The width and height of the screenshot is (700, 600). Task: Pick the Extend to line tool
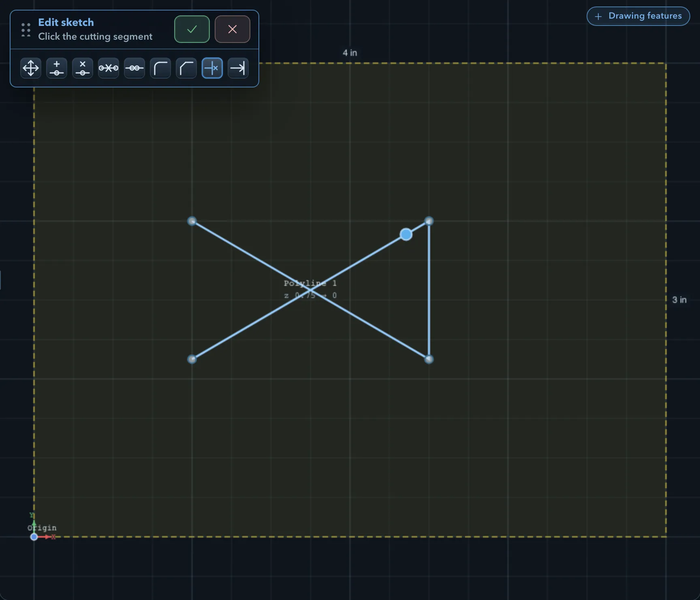click(238, 68)
